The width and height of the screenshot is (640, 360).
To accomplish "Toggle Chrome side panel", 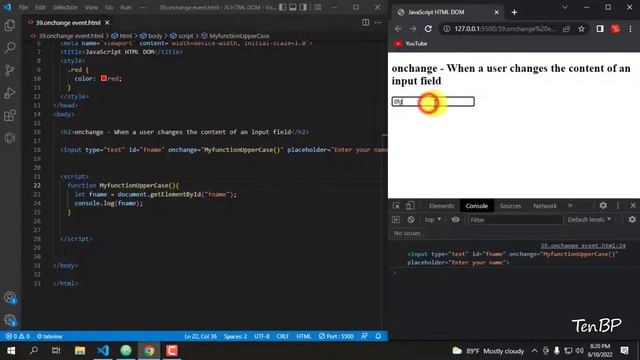I will (600, 29).
